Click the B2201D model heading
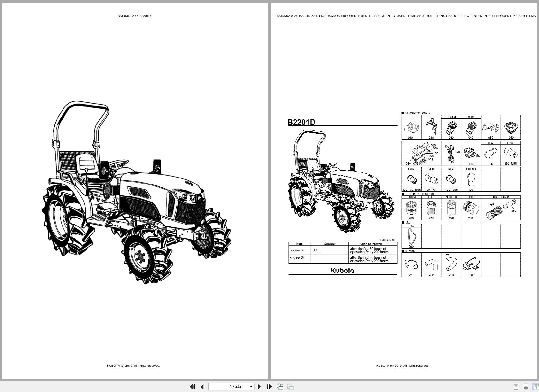The width and height of the screenshot is (539, 392). (x=301, y=122)
